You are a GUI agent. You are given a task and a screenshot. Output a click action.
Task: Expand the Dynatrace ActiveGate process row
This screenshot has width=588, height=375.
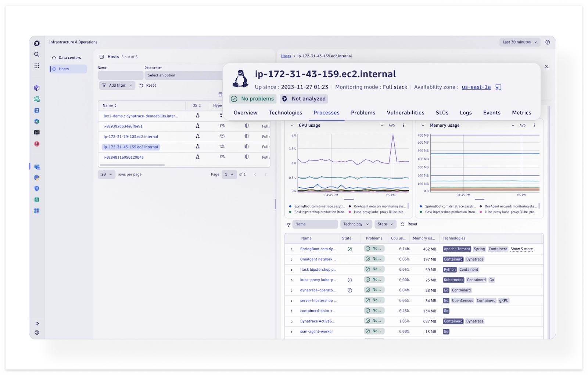pos(292,322)
